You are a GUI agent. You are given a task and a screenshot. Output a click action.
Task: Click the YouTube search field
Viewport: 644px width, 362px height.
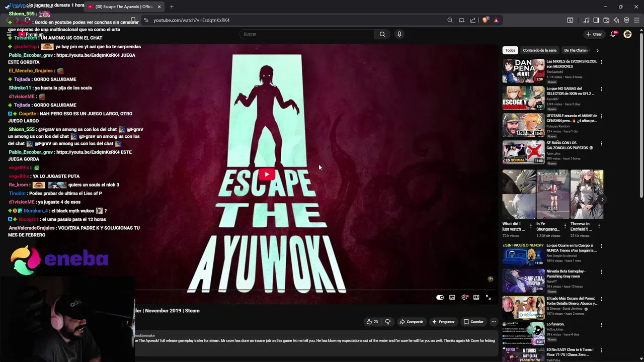click(x=307, y=34)
